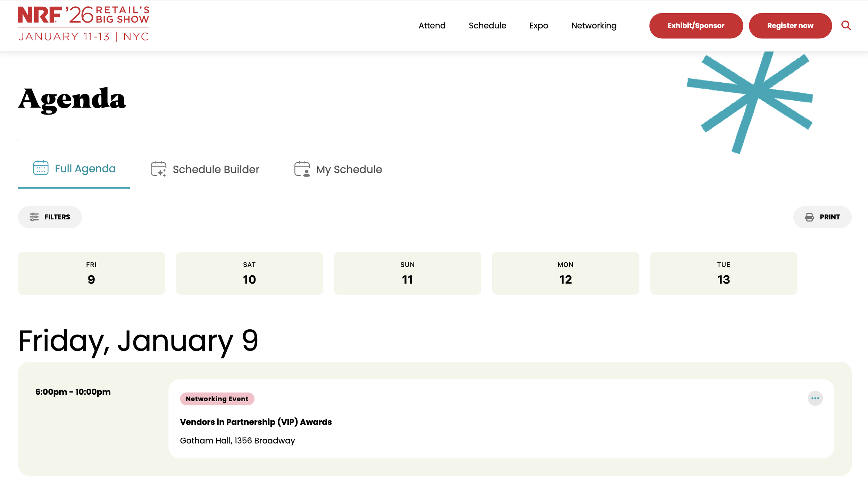Open Vendors in Partnership (VIP) Awards session
The width and height of the screenshot is (868, 488).
[256, 422]
